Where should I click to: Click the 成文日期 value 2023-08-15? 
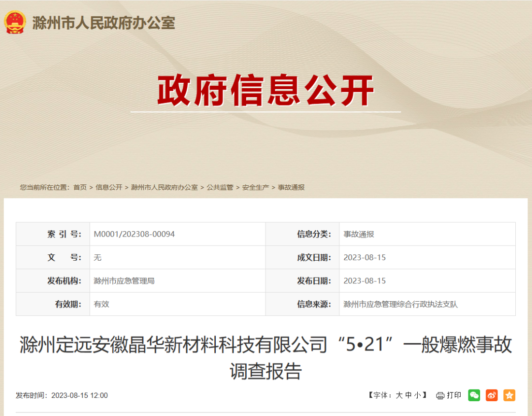(x=365, y=258)
